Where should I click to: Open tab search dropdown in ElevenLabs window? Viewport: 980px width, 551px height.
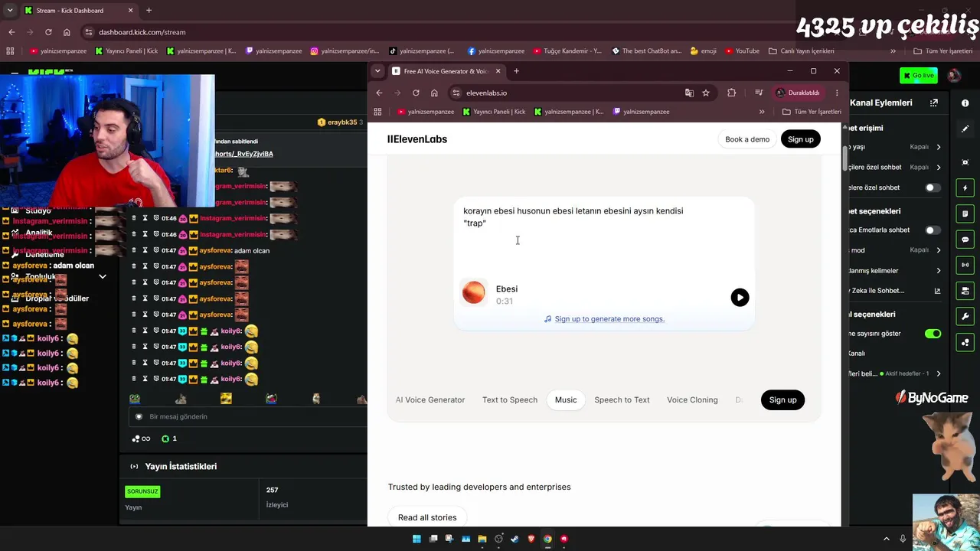tap(377, 71)
